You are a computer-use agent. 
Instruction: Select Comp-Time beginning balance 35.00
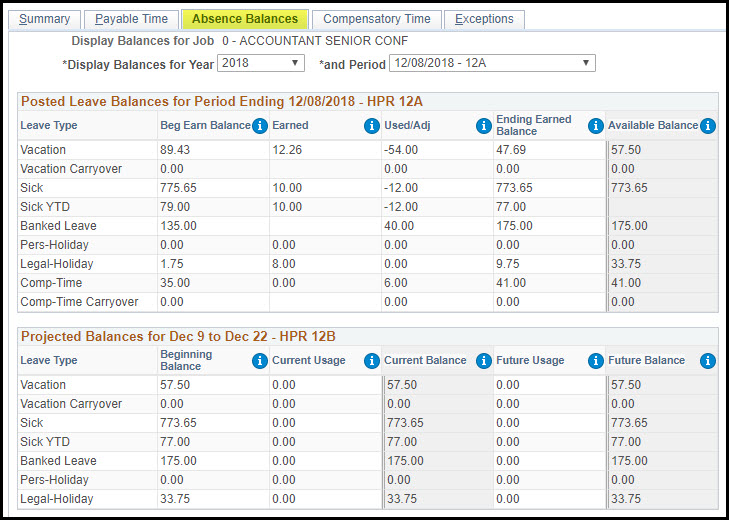point(175,283)
